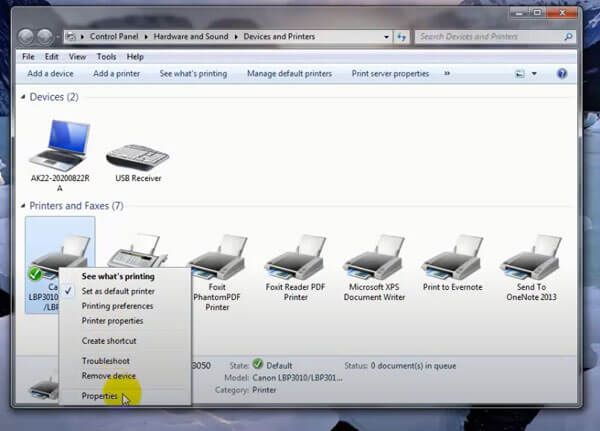Select the Print to Evernote printer

point(451,258)
